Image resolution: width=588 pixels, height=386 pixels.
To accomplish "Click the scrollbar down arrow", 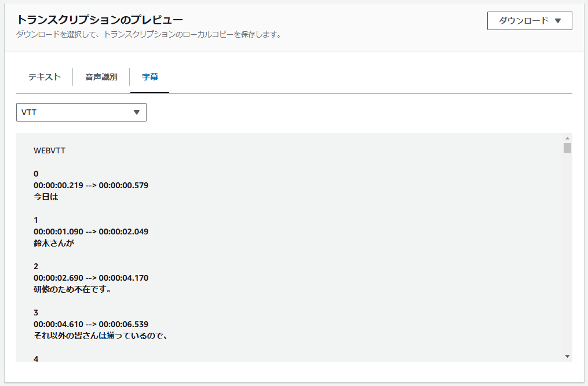I will click(x=567, y=357).
